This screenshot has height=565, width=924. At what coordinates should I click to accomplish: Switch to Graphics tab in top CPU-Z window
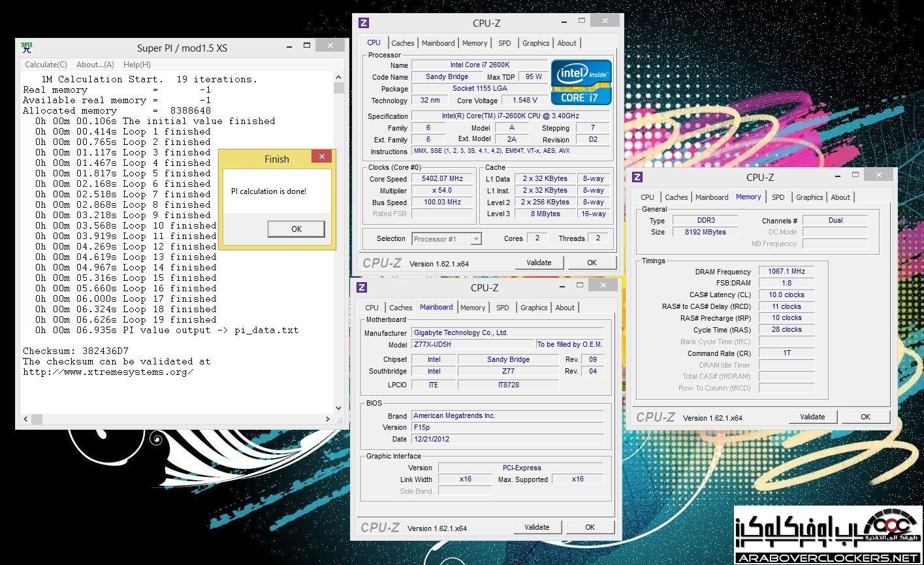tap(535, 43)
